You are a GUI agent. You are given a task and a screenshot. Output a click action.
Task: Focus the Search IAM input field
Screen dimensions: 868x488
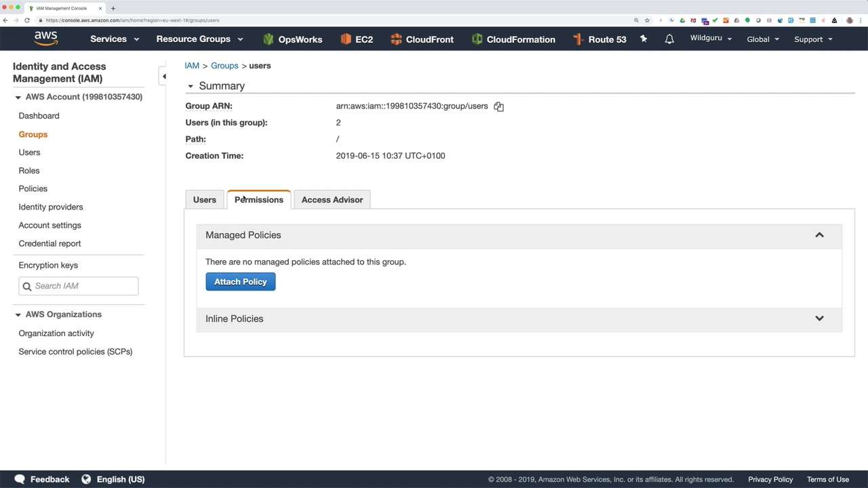coord(79,286)
